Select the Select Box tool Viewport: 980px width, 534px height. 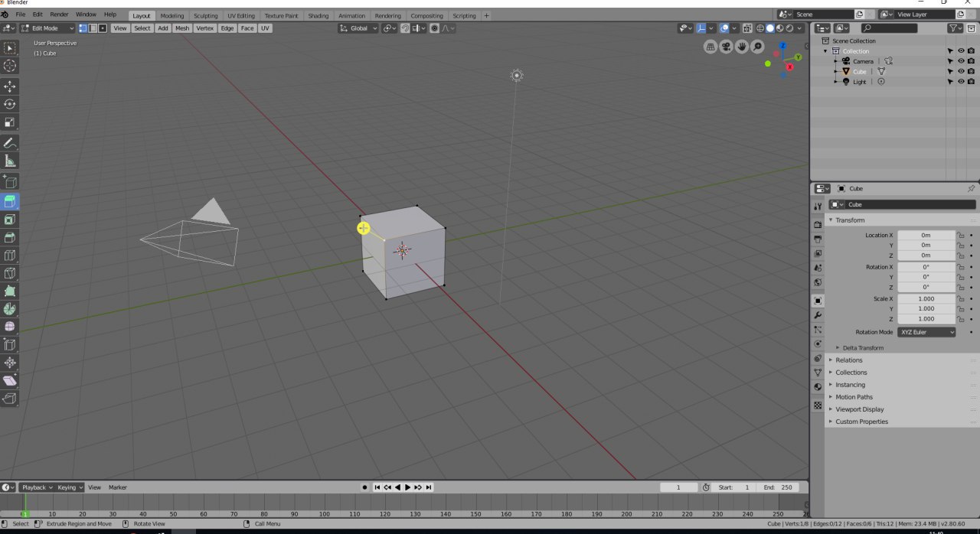[10, 49]
